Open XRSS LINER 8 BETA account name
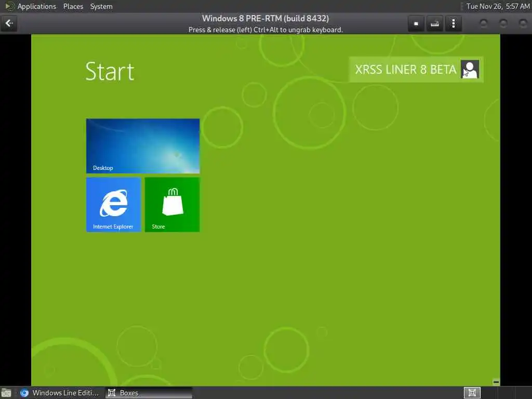The height and width of the screenshot is (399, 532). pos(405,70)
